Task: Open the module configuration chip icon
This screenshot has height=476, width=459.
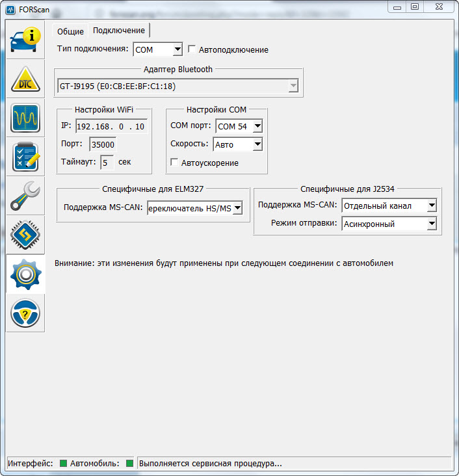Action: click(x=25, y=235)
